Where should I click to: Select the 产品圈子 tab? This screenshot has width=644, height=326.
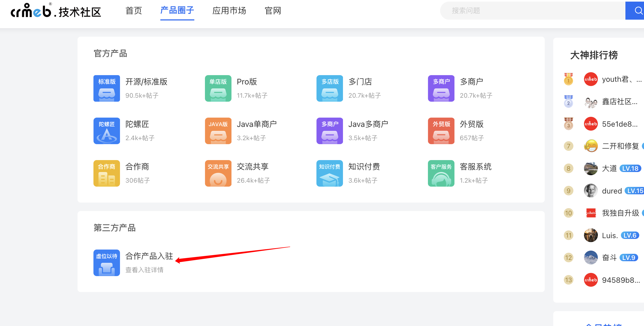click(177, 11)
